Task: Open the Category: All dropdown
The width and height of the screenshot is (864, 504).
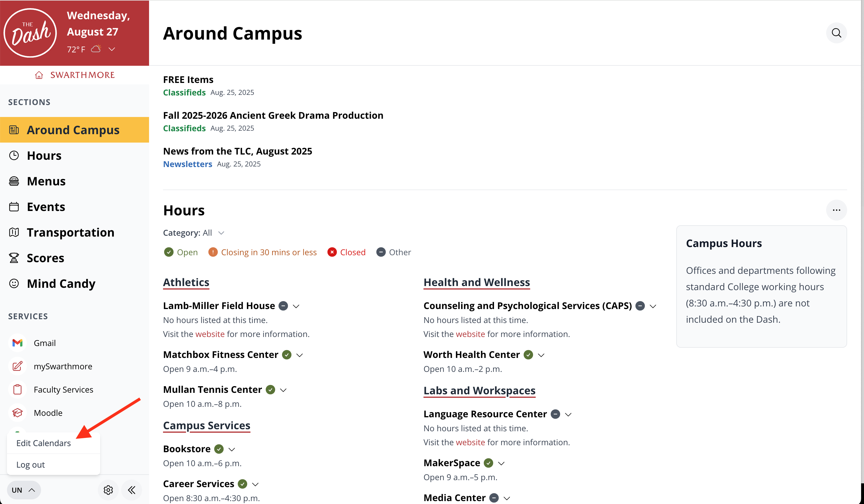Action: [x=194, y=233]
